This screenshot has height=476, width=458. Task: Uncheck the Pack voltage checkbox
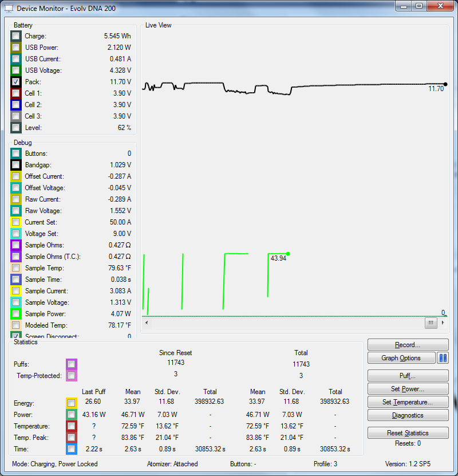[x=15, y=82]
